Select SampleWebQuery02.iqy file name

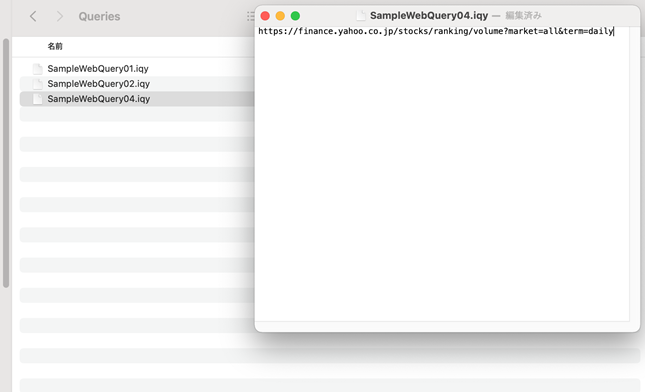98,84
